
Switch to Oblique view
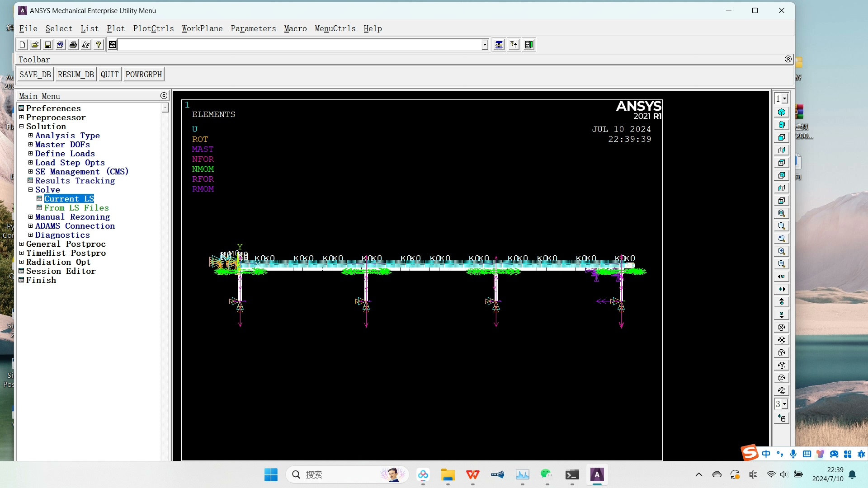click(x=782, y=125)
